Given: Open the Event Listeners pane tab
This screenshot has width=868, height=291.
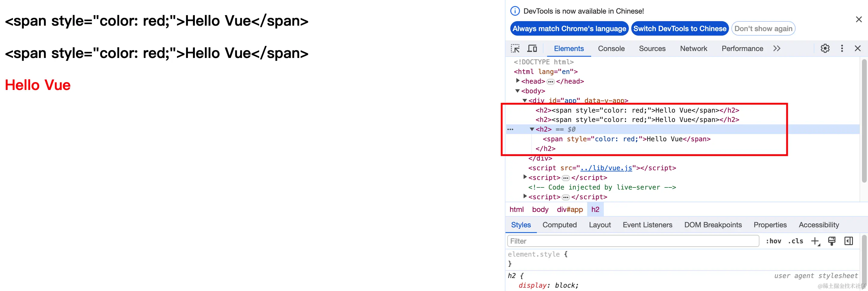Looking at the screenshot, I should coord(647,225).
